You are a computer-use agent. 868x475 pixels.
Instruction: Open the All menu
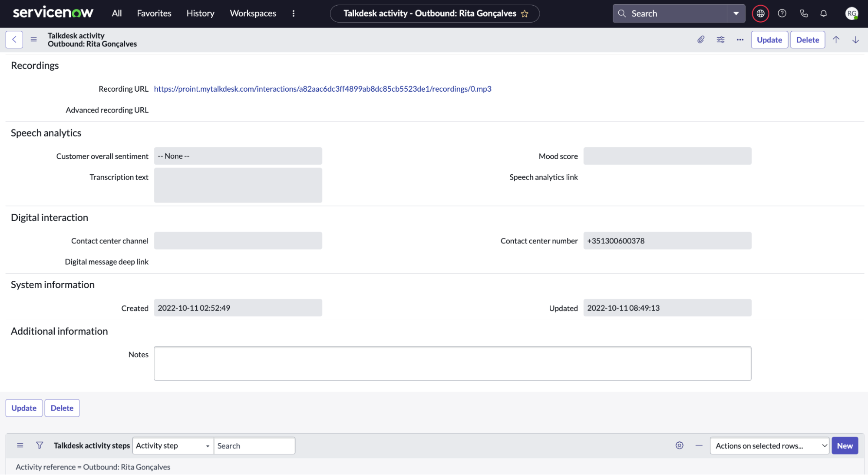click(116, 13)
